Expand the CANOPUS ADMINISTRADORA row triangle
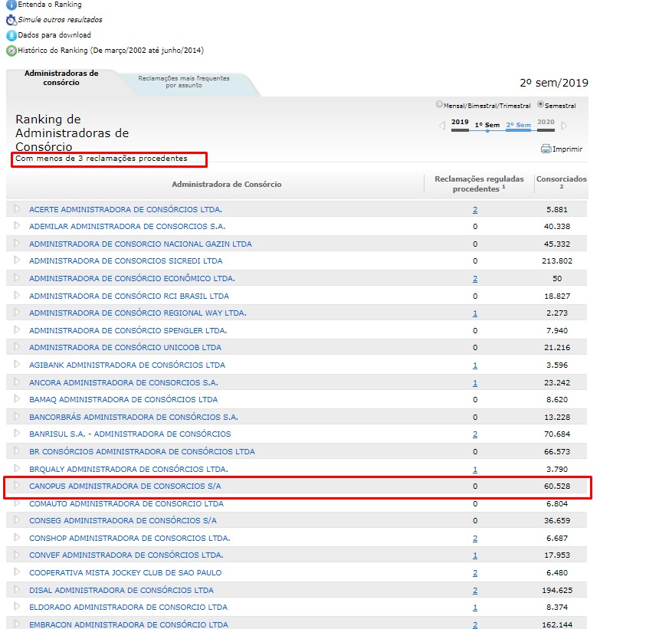The width and height of the screenshot is (672, 629). click(17, 485)
